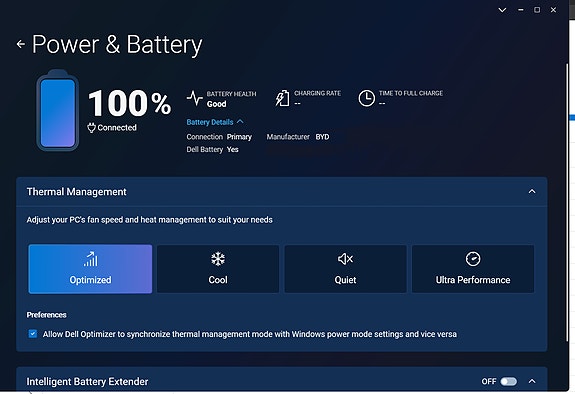Screen dimensions: 575x394
Task: Select the Quiet thermal mode
Action: [345, 269]
